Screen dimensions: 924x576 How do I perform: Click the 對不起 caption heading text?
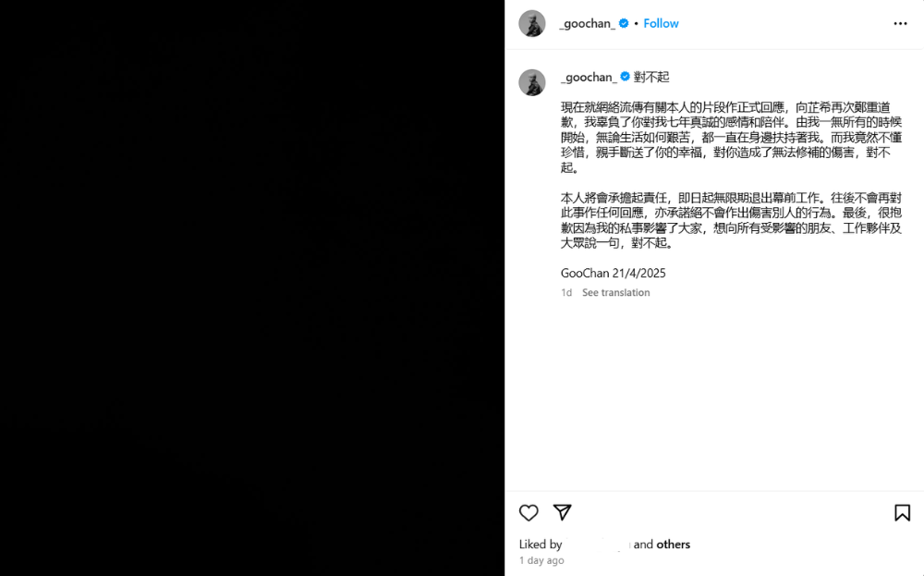pyautogui.click(x=651, y=78)
